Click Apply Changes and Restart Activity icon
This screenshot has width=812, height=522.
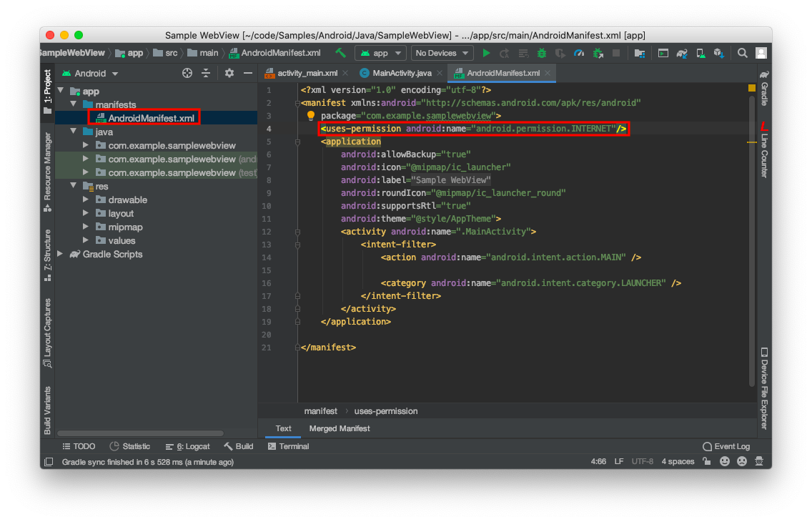pyautogui.click(x=505, y=53)
